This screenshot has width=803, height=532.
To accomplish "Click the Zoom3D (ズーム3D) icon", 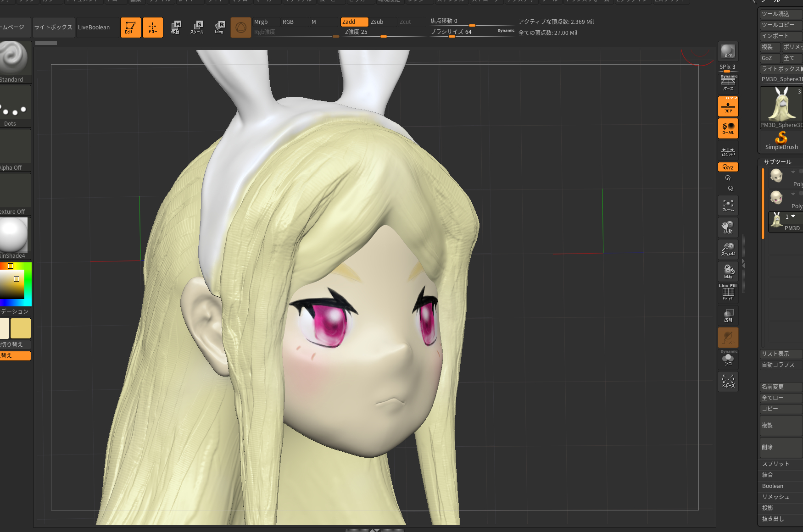I will click(x=728, y=249).
